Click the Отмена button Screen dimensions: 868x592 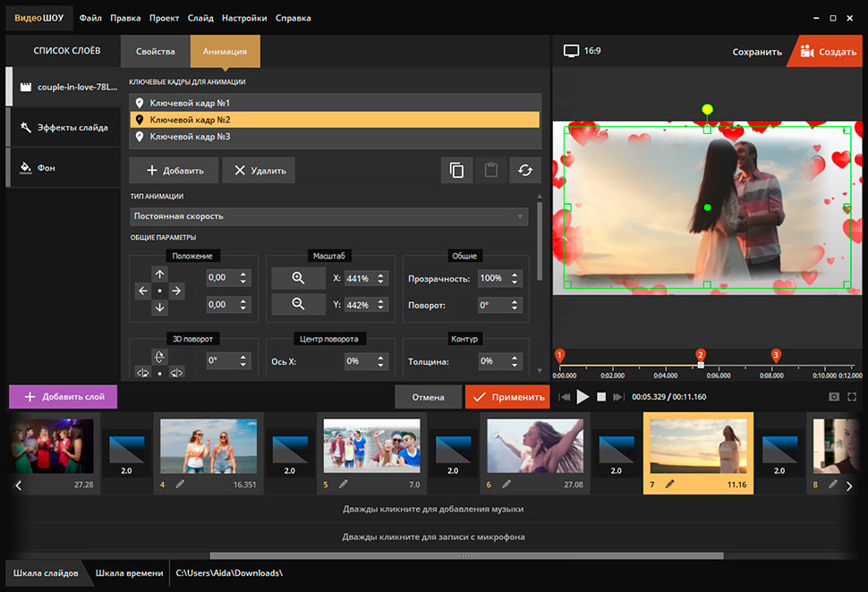pyautogui.click(x=428, y=397)
